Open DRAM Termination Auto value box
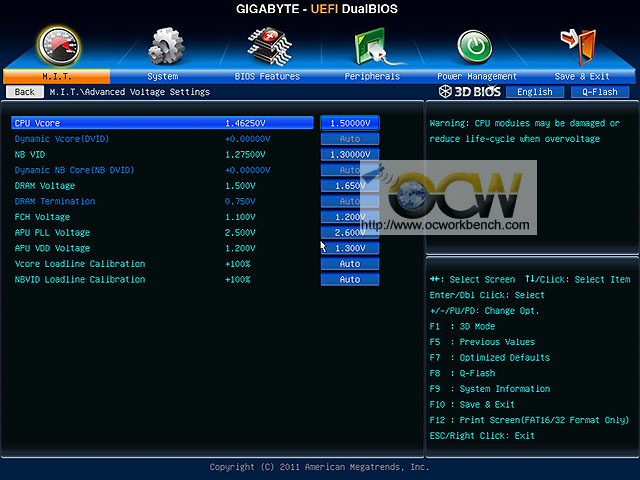The image size is (640, 480). (x=350, y=201)
